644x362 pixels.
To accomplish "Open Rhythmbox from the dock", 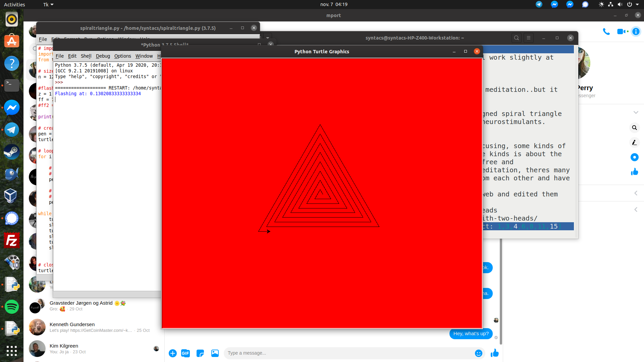I will point(12,19).
